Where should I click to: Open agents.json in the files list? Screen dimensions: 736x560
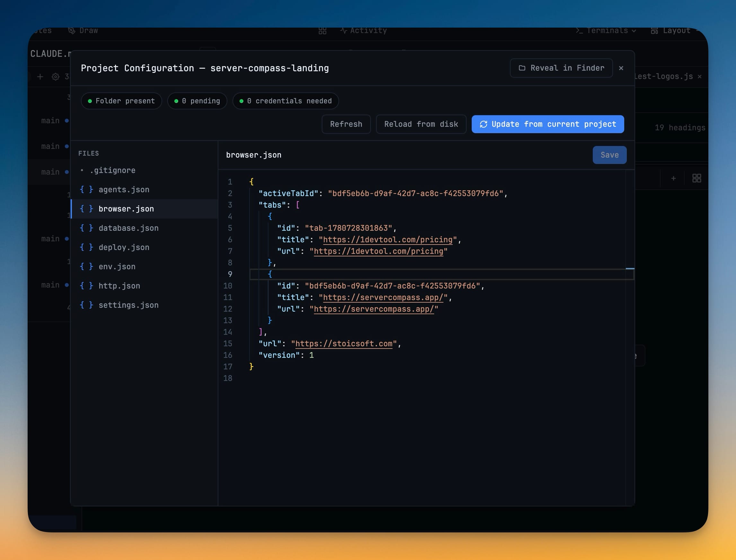click(x=144, y=189)
